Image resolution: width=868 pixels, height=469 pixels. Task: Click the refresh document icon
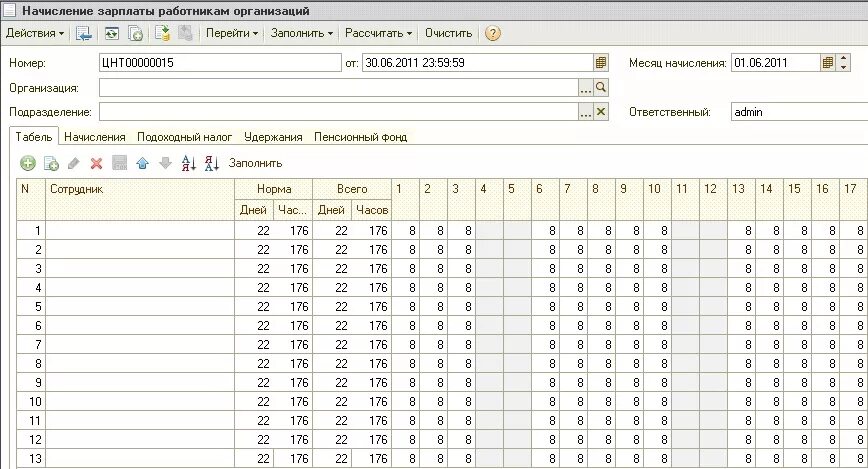(x=112, y=34)
